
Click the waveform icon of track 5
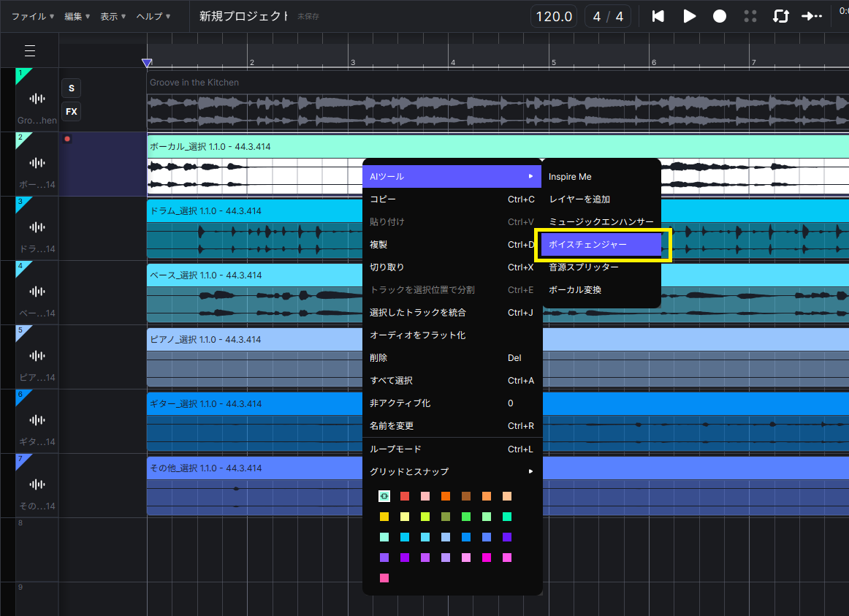pyautogui.click(x=37, y=356)
